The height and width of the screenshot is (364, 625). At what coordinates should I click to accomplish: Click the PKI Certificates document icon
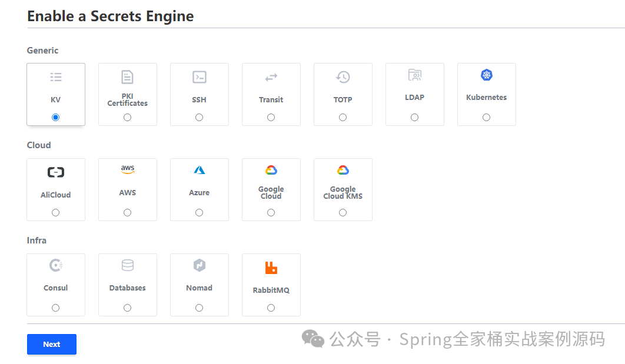click(x=127, y=77)
